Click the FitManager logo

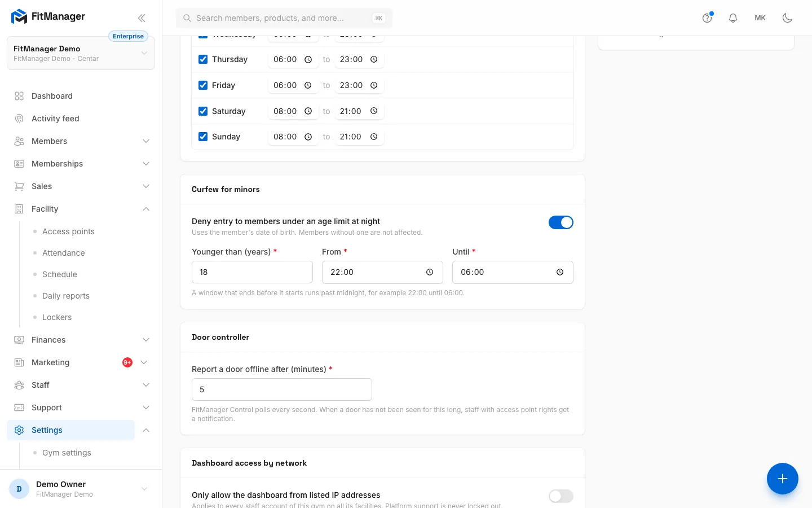[48, 16]
